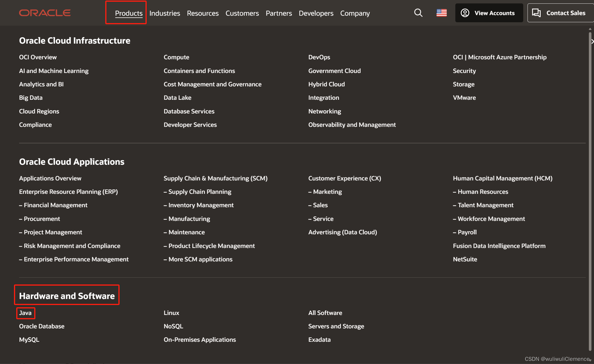Open Enterprise Resource Planning (ERP)
Image resolution: width=594 pixels, height=364 pixels.
68,192
